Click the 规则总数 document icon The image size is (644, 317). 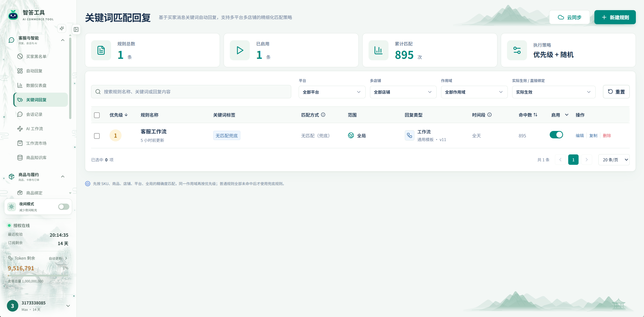click(x=101, y=50)
